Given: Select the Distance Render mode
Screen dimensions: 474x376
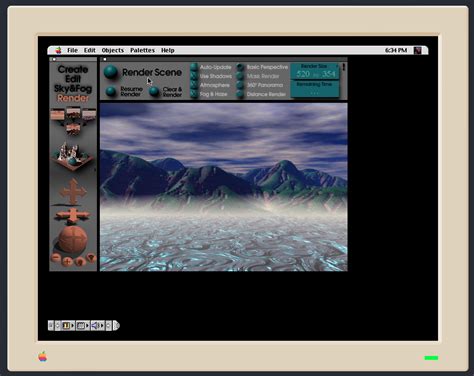Looking at the screenshot, I should 240,94.
